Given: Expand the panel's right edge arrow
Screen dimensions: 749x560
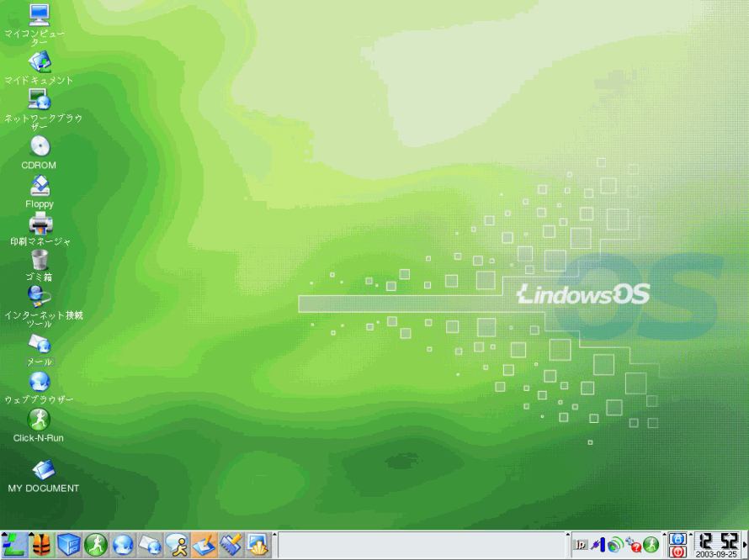Looking at the screenshot, I should (x=745, y=545).
